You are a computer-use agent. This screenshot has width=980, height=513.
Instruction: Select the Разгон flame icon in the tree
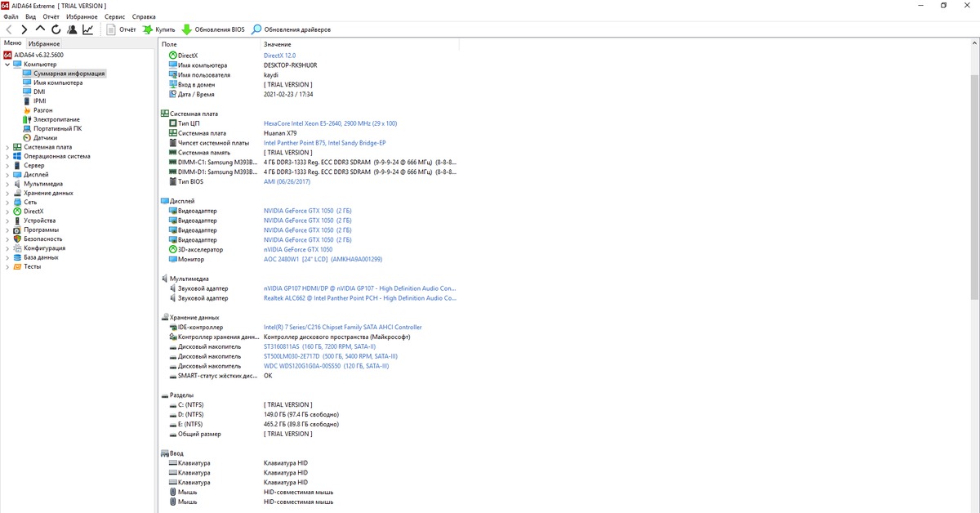coord(27,110)
